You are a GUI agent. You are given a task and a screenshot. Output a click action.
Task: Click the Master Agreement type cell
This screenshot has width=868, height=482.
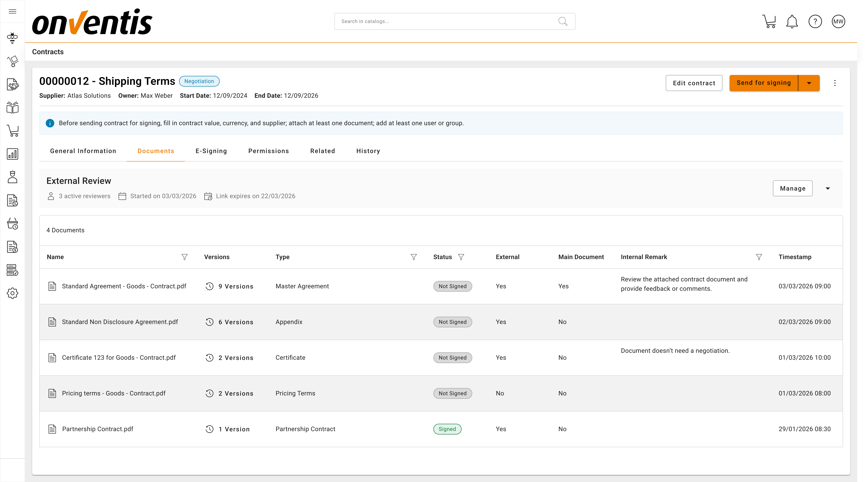tap(302, 286)
